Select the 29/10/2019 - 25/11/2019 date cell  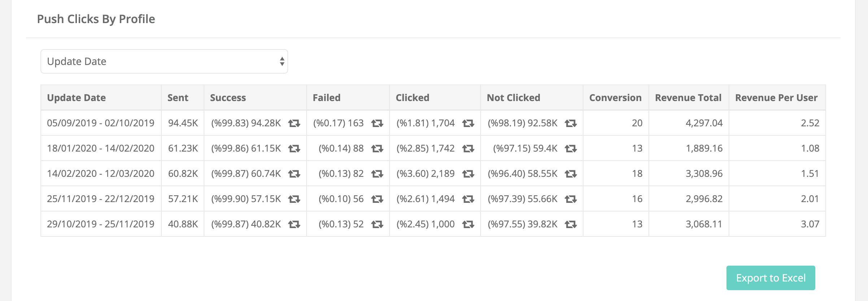(100, 224)
